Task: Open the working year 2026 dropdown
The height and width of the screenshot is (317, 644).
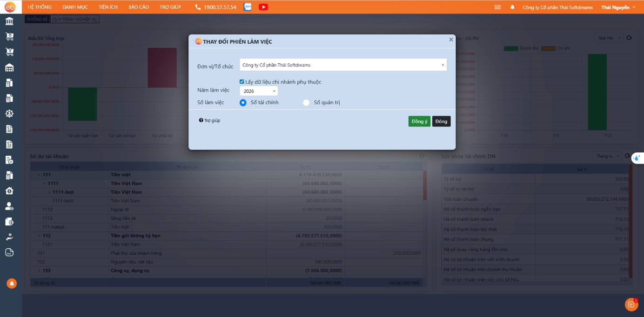Action: pos(259,91)
